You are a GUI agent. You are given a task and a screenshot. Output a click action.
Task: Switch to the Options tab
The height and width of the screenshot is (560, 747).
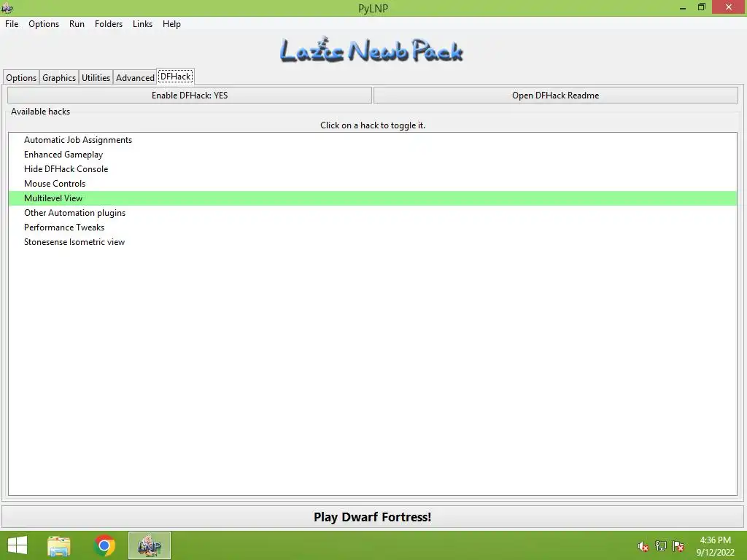click(21, 77)
